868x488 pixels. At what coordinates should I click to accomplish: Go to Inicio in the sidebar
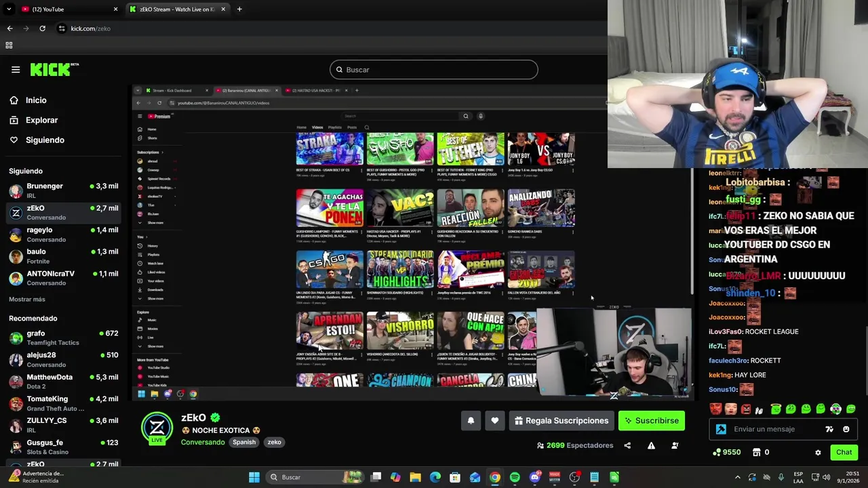(36, 100)
